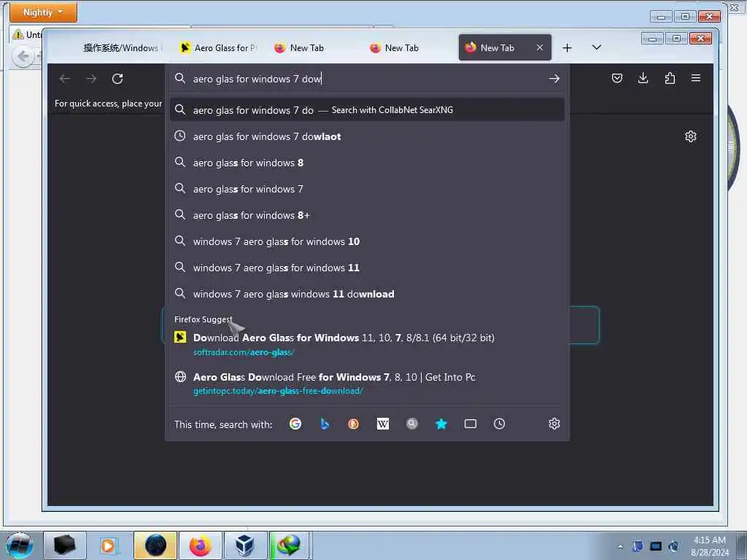Select suggestion aero glass for windows 8+
This screenshot has height=560, width=747.
point(367,215)
